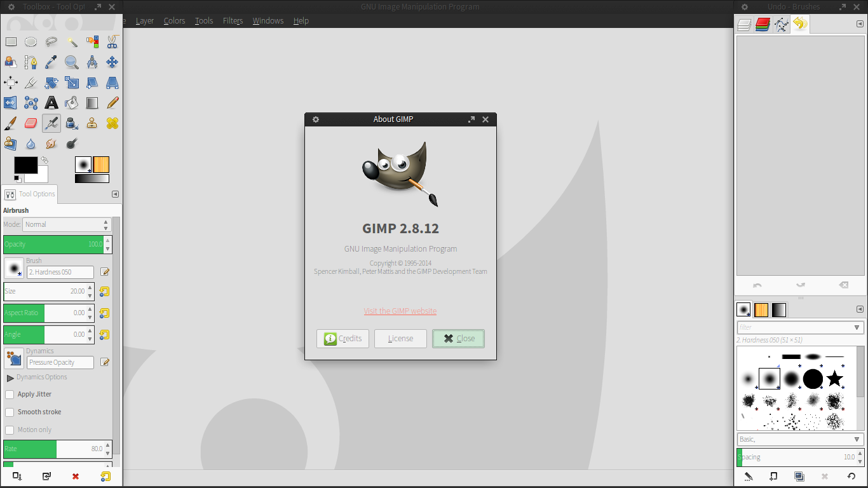
Task: Click the Credits button
Action: point(342,339)
